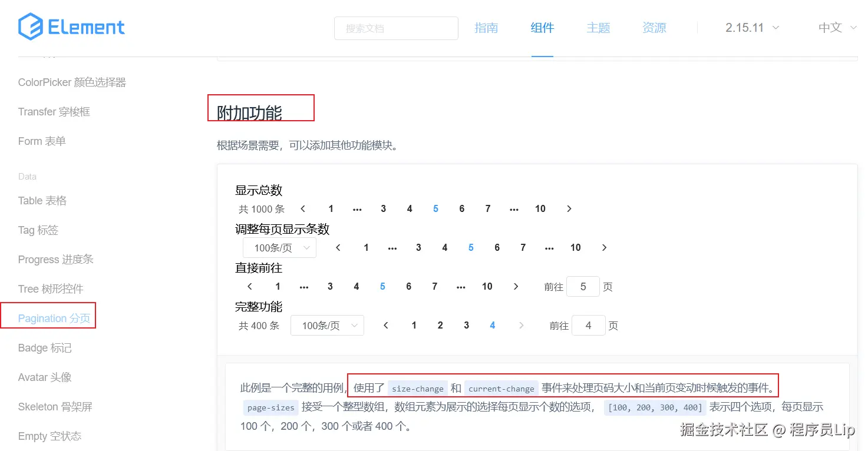This screenshot has height=451, width=868.
Task: Click next arrow in 调整每页显示条数 pagination
Action: click(x=604, y=248)
